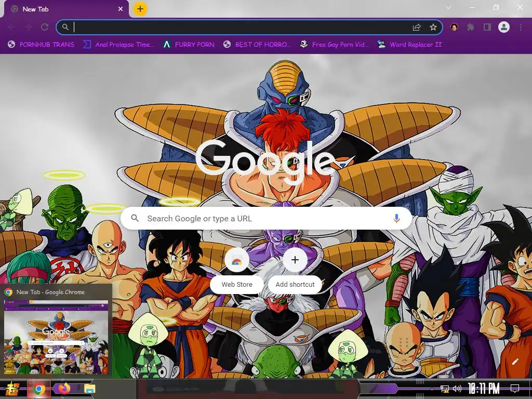Open the tab search chevron
The width and height of the screenshot is (532, 399).
tap(448, 7)
